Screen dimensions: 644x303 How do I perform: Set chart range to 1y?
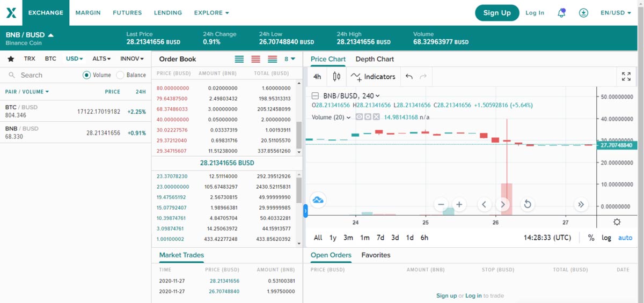click(x=333, y=238)
